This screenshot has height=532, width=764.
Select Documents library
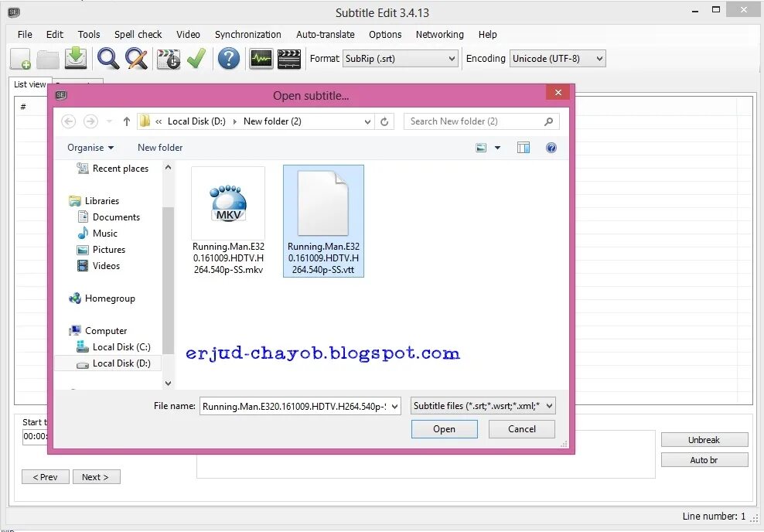109,217
